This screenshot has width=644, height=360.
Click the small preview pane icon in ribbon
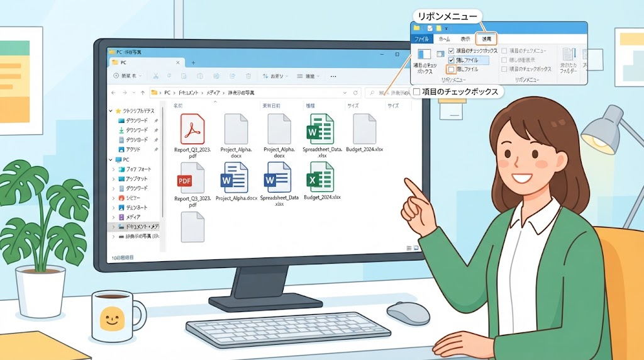click(440, 54)
